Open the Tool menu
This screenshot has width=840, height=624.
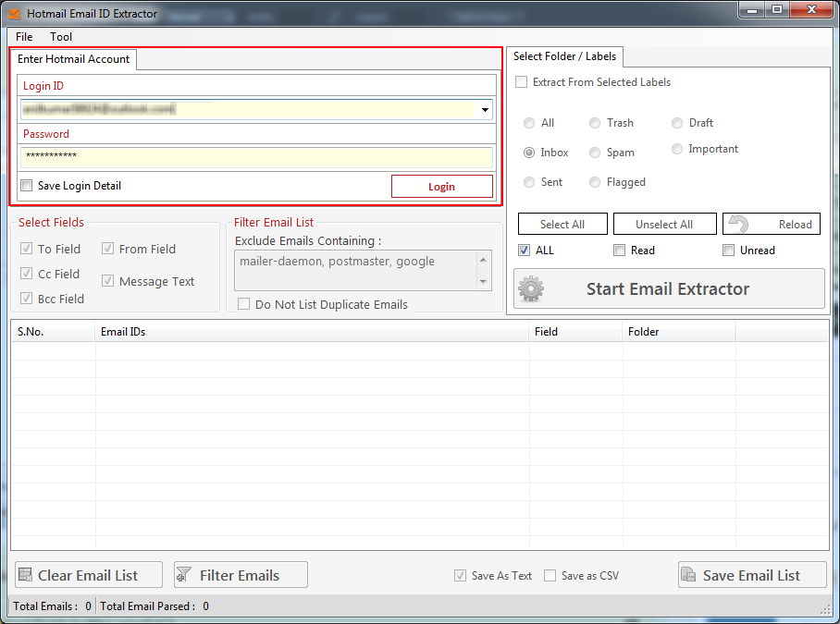[61, 37]
